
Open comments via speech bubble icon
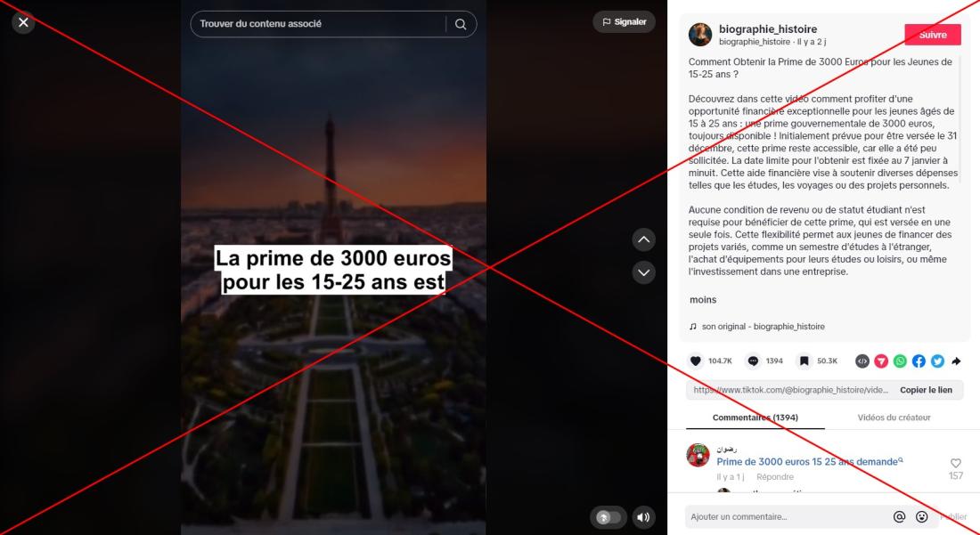(753, 361)
